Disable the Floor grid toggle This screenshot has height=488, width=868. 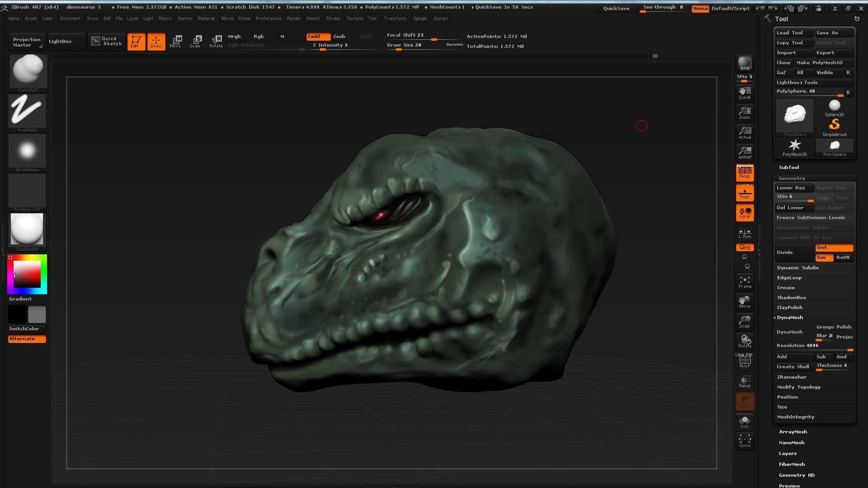[745, 193]
